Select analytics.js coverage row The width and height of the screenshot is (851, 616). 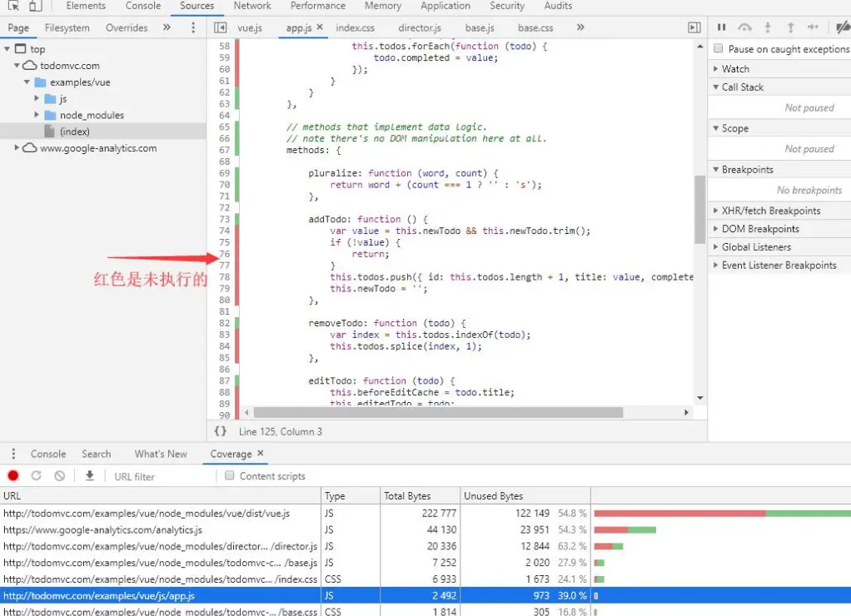[425, 529]
